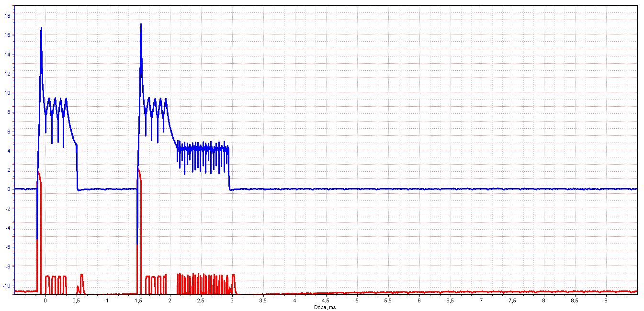Click the 1,5 tick on time axis
The width and height of the screenshot is (644, 311).
pos(138,300)
